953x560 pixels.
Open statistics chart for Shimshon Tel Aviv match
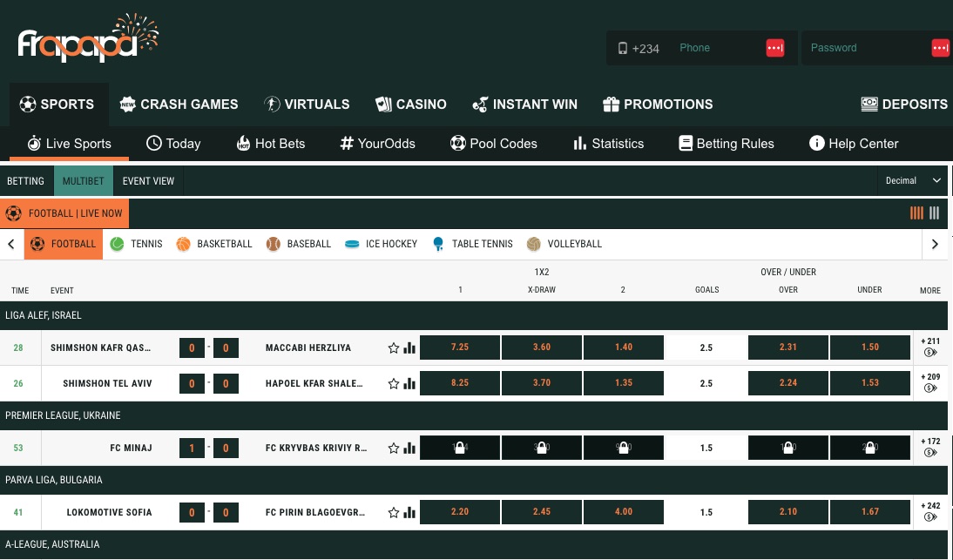(x=409, y=384)
